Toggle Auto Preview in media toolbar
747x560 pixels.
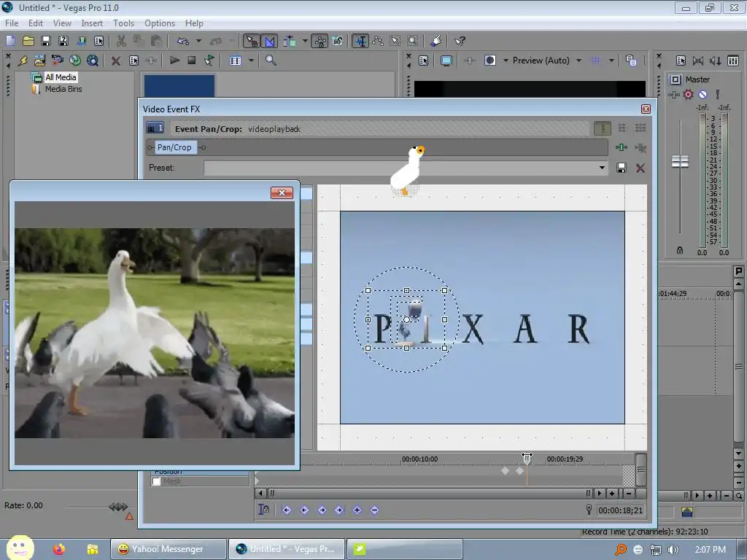[x=209, y=61]
